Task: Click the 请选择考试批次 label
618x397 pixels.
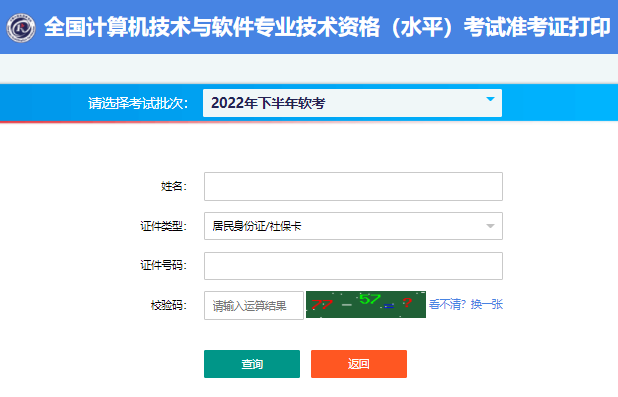Action: click(x=138, y=103)
